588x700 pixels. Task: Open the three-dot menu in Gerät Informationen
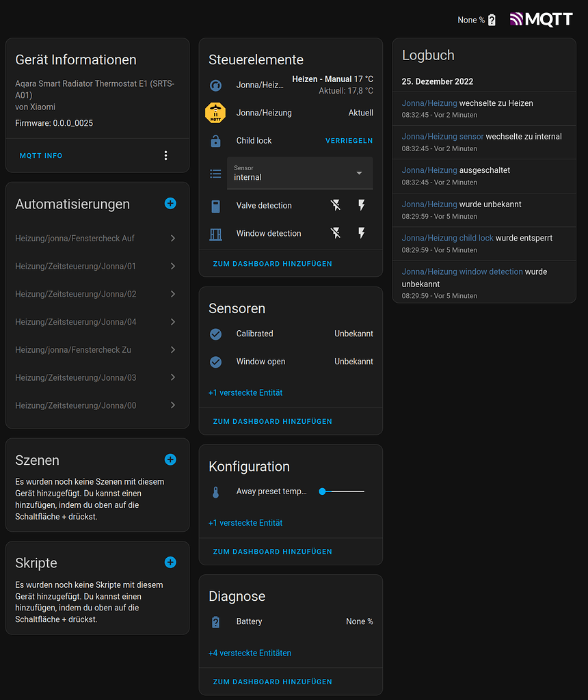click(165, 155)
